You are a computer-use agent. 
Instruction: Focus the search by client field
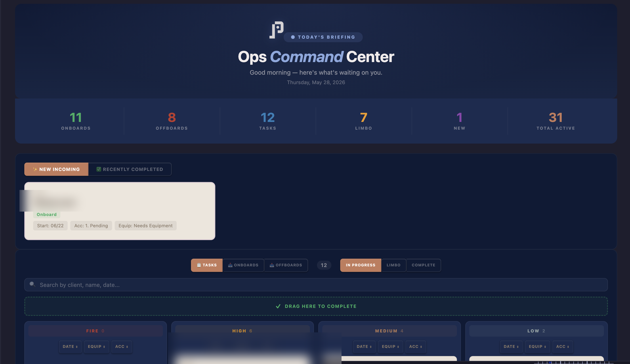316,285
